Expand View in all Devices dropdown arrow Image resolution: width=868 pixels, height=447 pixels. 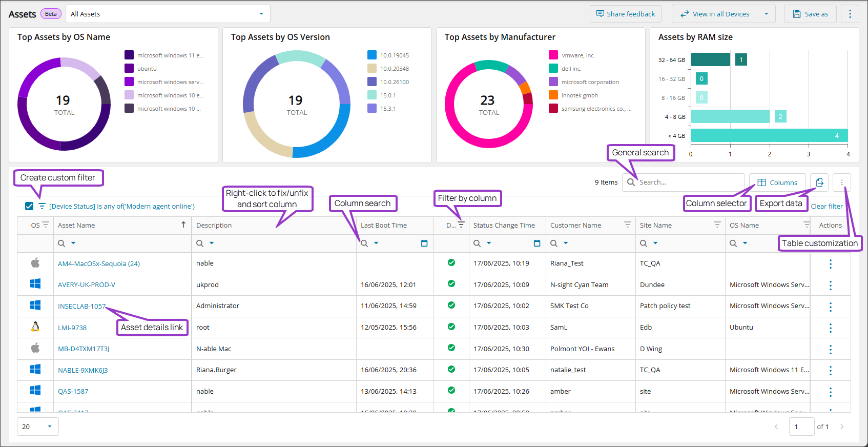tap(766, 14)
